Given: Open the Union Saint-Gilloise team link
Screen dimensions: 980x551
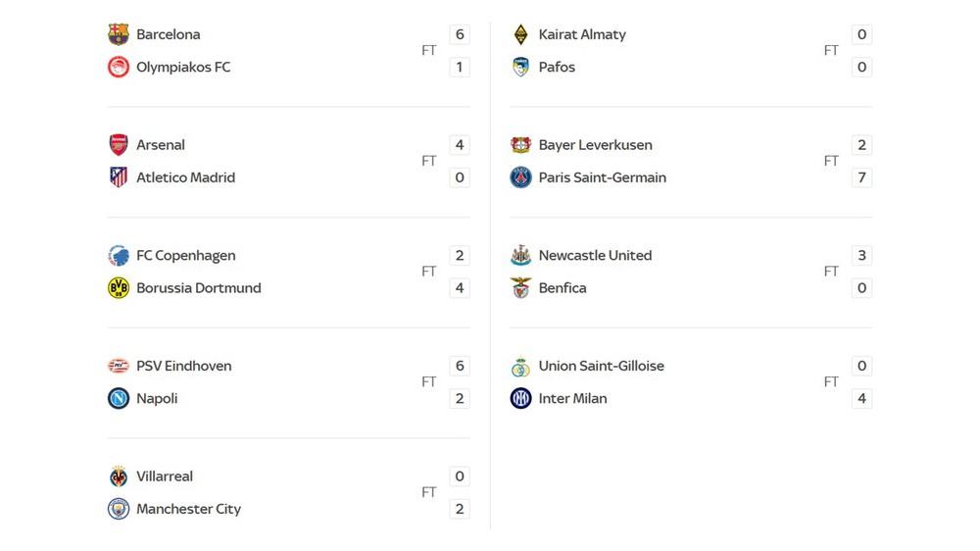Looking at the screenshot, I should [x=601, y=366].
